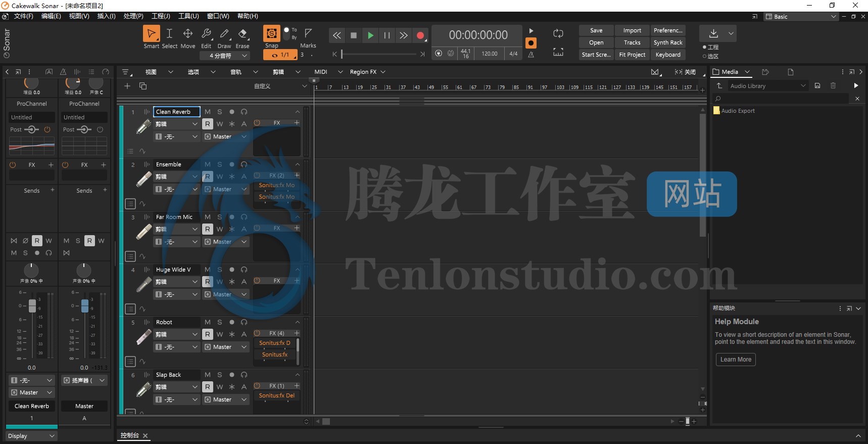Click the duplicate track icon
This screenshot has height=444, width=868.
[x=143, y=86]
